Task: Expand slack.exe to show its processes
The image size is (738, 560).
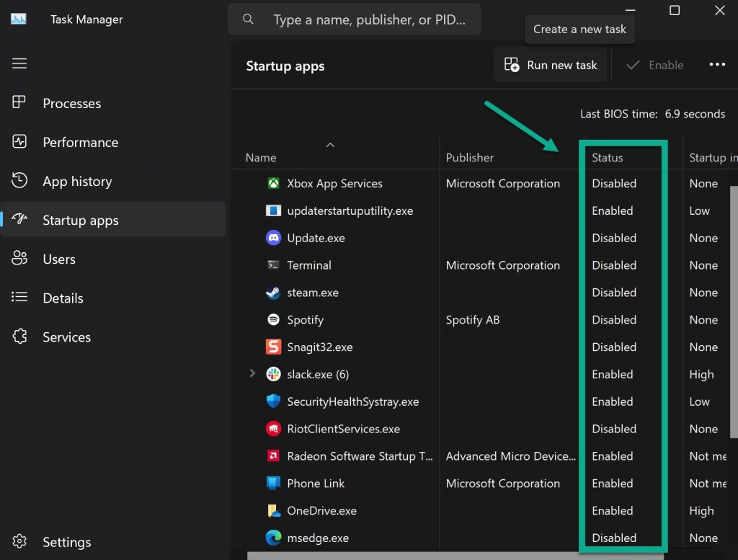Action: pyautogui.click(x=252, y=374)
